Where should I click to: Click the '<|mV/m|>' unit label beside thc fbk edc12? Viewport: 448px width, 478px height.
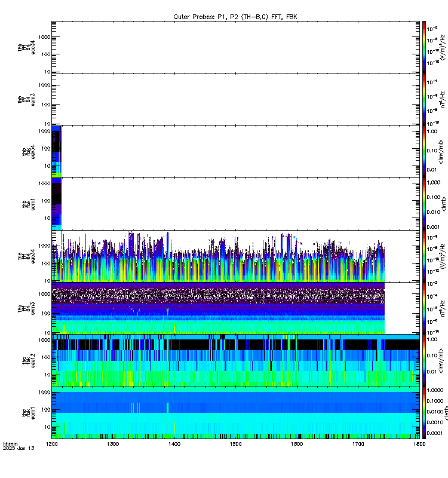tap(441, 361)
